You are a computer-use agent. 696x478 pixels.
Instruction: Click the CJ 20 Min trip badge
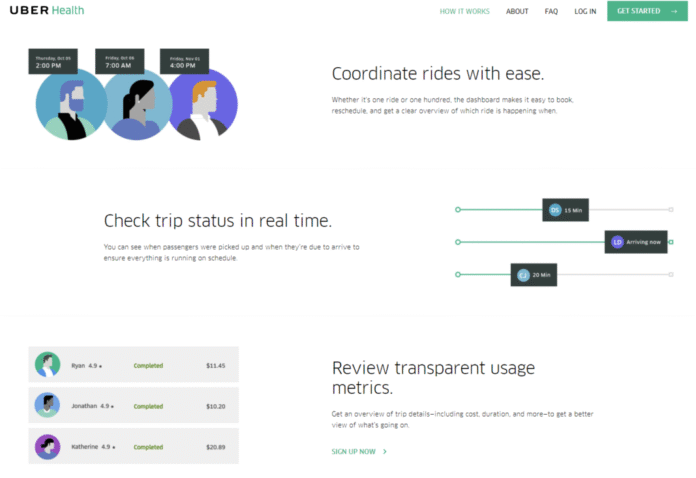pos(536,275)
